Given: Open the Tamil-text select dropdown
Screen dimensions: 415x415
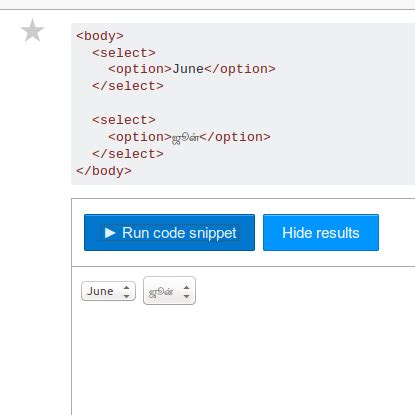Looking at the screenshot, I should point(169,291).
